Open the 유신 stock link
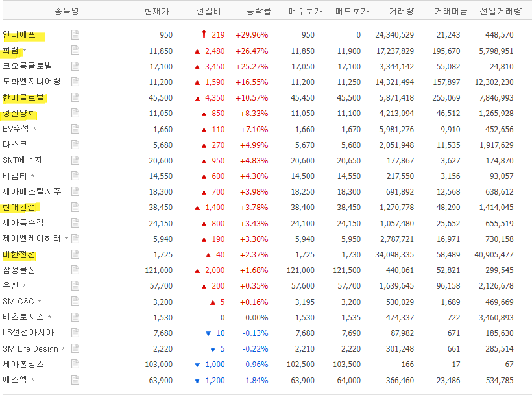Screen dimensions: 532x395 click(x=10, y=285)
